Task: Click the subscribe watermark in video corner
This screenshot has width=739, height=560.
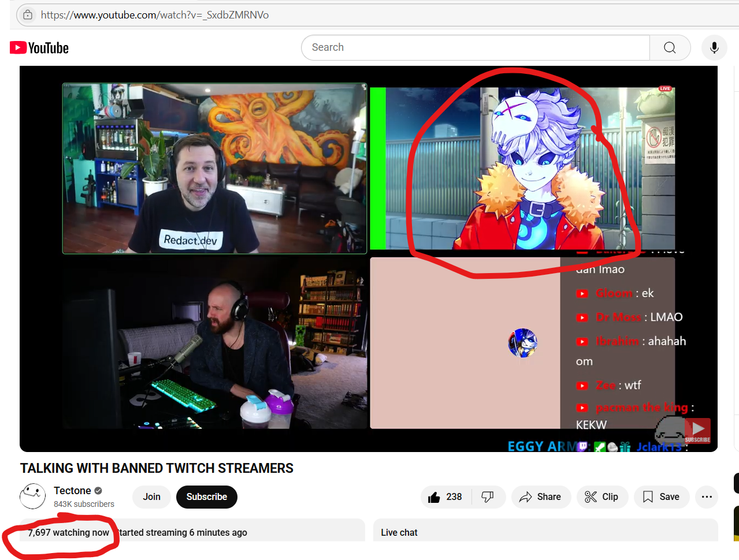Action: click(697, 431)
